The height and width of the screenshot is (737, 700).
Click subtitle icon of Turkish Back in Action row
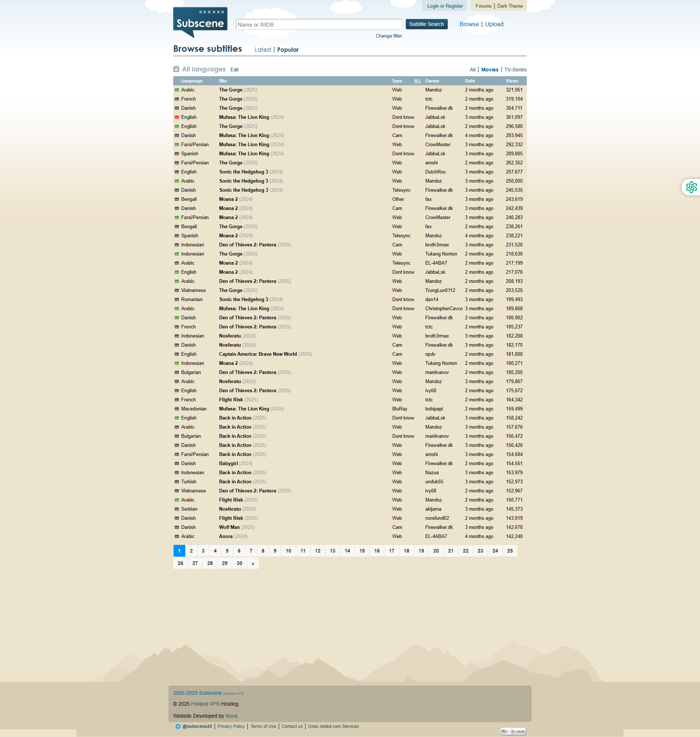point(177,481)
